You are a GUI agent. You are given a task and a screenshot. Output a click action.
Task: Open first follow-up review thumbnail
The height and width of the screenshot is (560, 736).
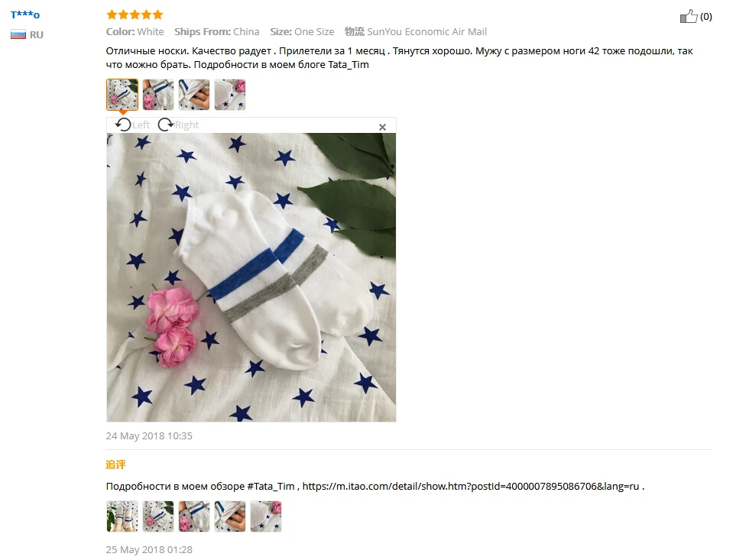click(x=122, y=516)
